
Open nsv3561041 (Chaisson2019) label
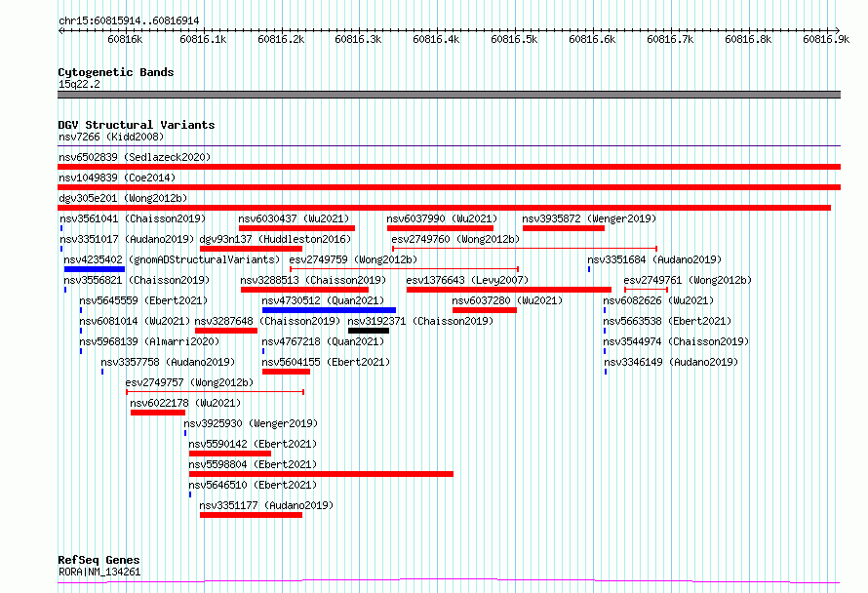(133, 218)
